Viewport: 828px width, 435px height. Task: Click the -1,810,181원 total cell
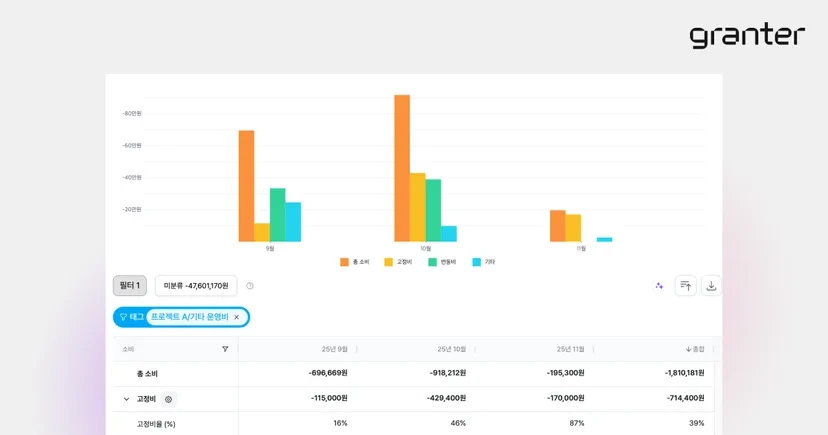684,373
